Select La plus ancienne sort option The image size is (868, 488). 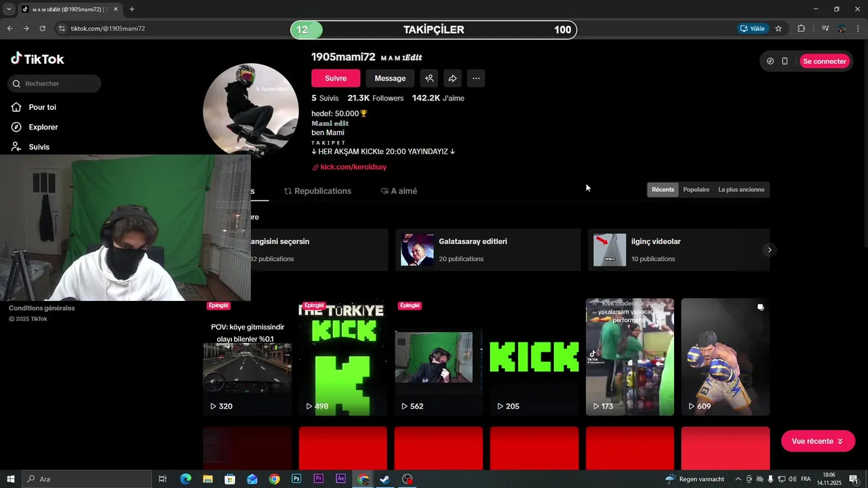741,190
